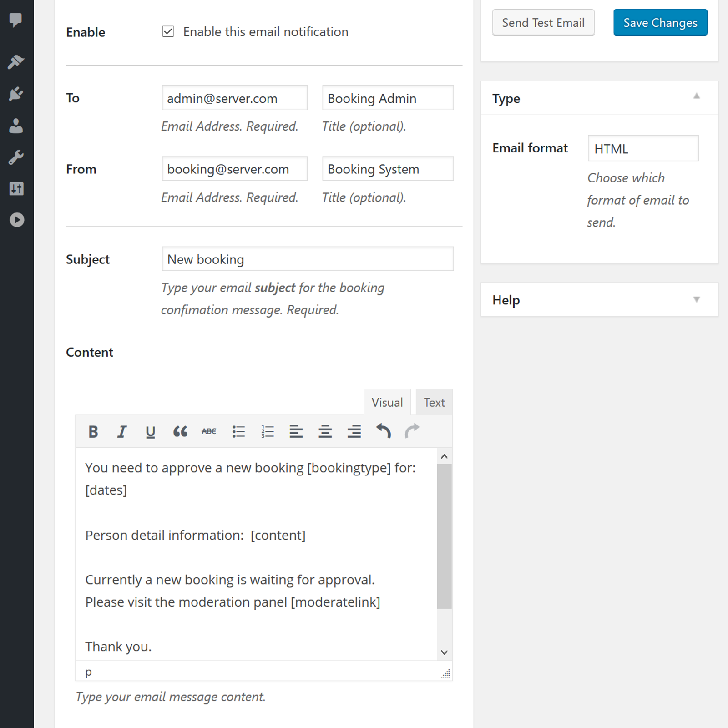Click 'You need to approve a new booking' line

250,468
